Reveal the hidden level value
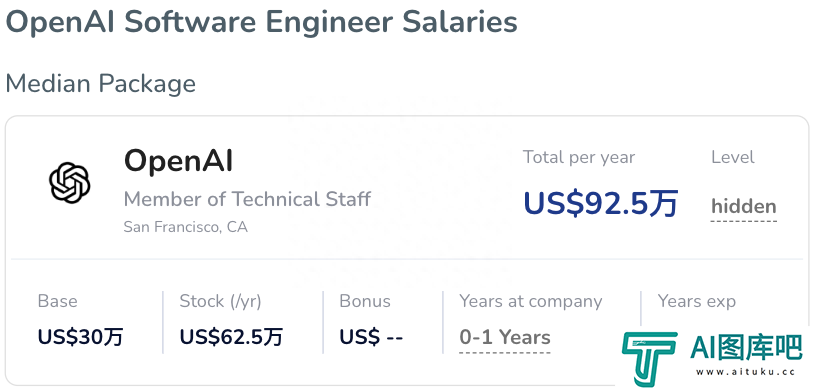This screenshot has height=391, width=815. [744, 206]
